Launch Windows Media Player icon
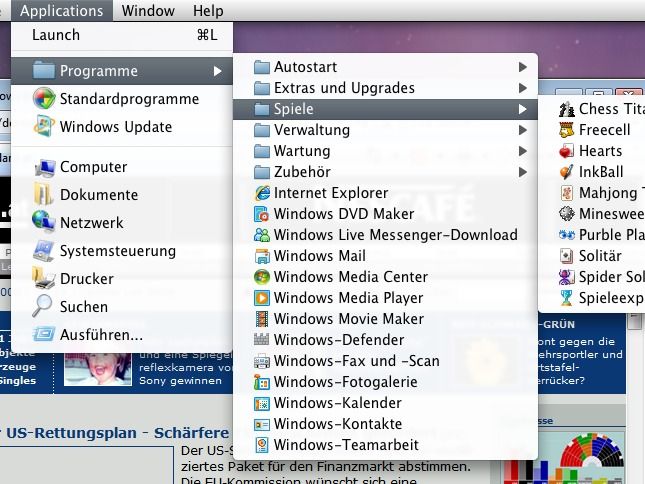 (262, 298)
